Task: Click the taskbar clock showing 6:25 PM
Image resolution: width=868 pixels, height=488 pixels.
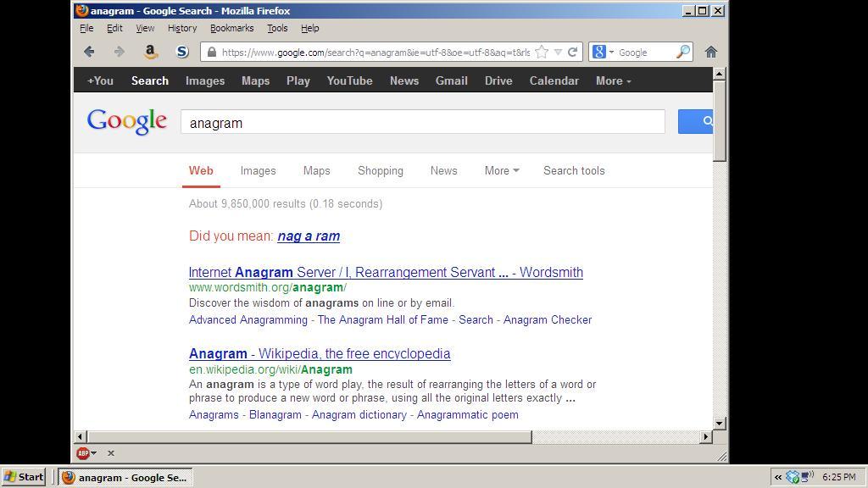Action: point(839,477)
